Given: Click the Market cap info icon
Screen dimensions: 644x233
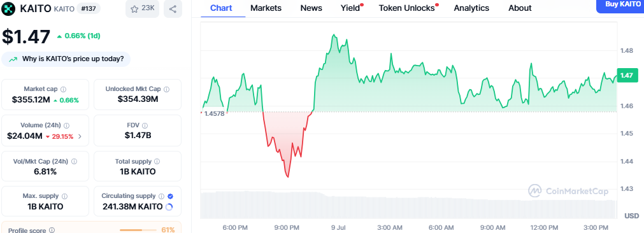Looking at the screenshot, I should [63, 89].
